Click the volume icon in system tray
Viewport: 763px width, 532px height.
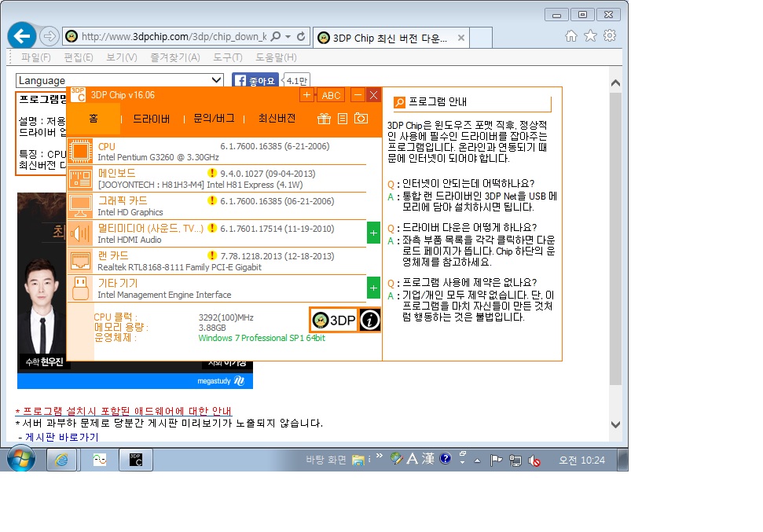point(534,460)
